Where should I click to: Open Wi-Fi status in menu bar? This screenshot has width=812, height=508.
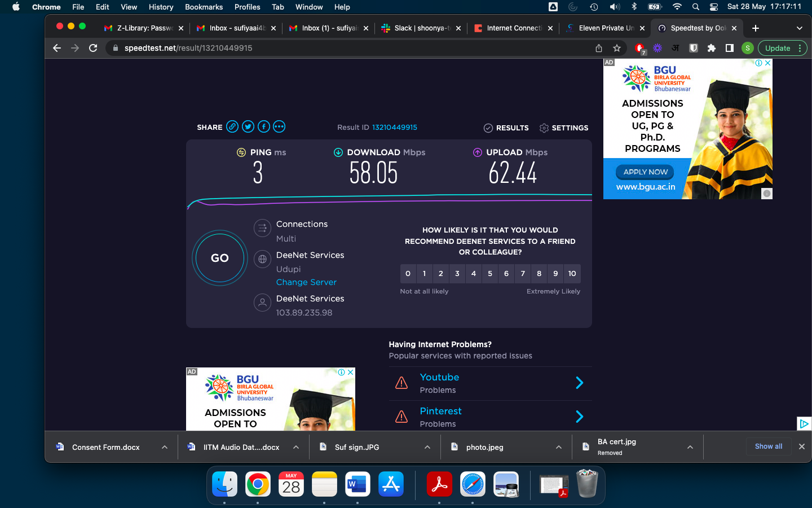(x=677, y=7)
